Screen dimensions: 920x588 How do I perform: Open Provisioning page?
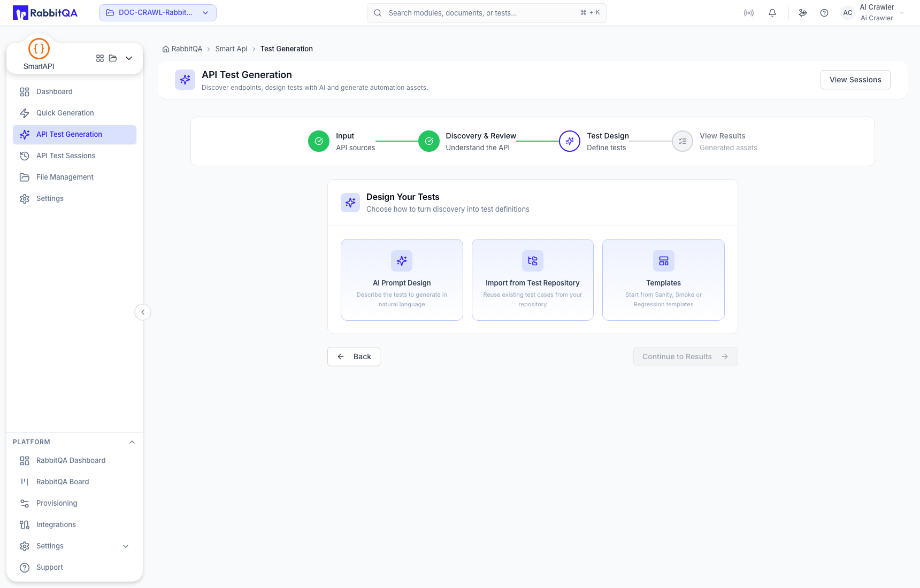click(74, 504)
